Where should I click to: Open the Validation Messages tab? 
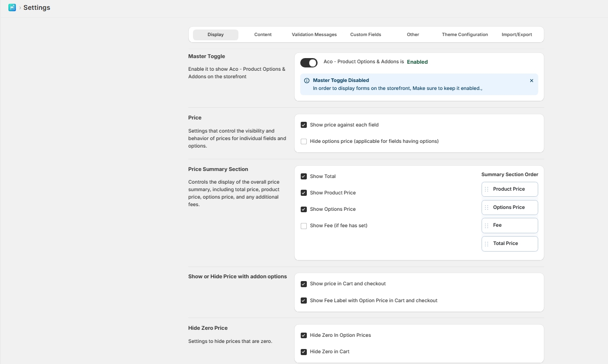pos(314,35)
